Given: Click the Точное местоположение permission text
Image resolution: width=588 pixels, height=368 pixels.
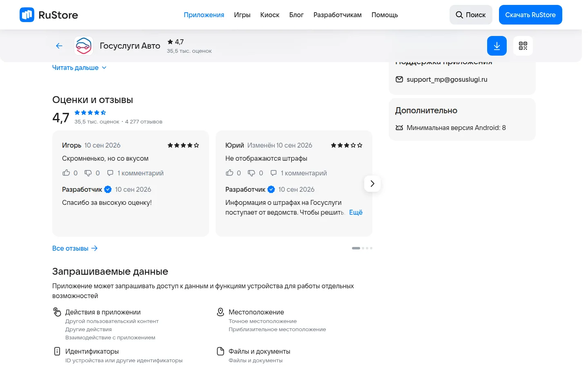Looking at the screenshot, I should (x=263, y=321).
